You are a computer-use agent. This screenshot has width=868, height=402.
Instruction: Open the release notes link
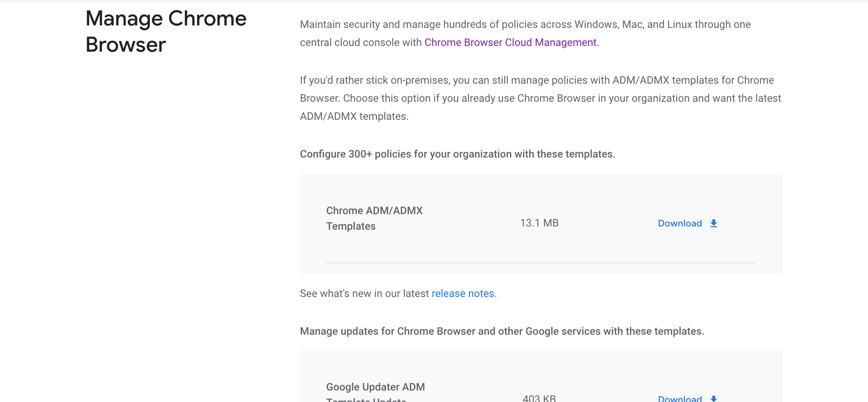pyautogui.click(x=464, y=293)
